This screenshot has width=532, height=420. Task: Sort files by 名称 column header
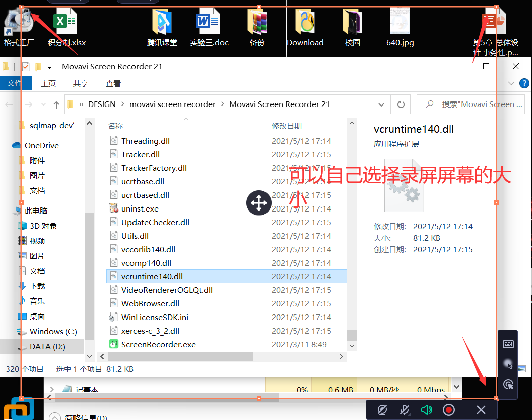[115, 126]
